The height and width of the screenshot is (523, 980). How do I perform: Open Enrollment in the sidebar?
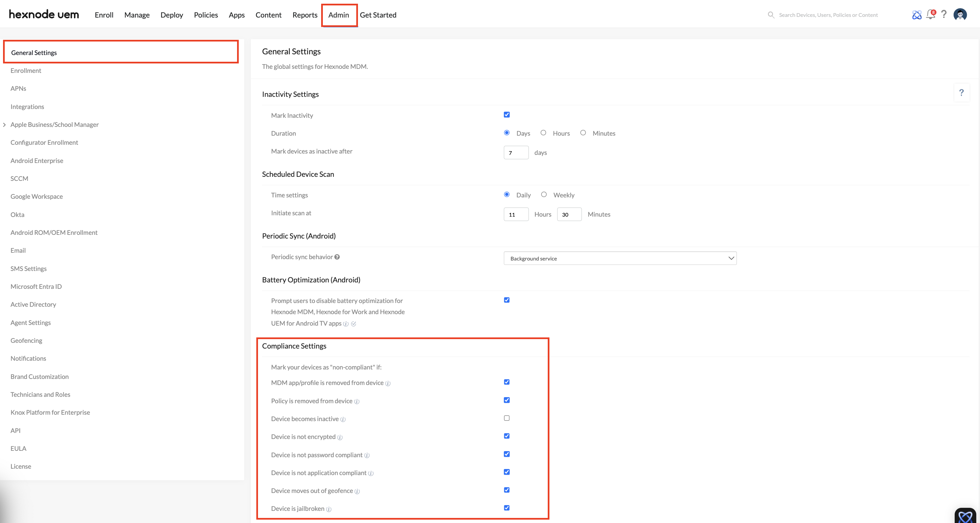(x=26, y=71)
